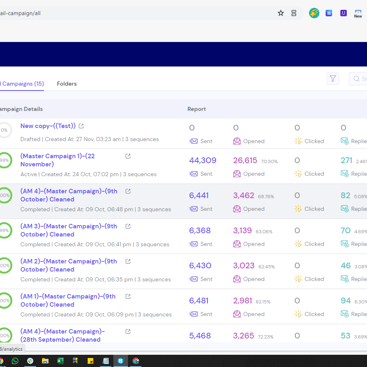Open the New copy-((Test)) campaign
367x367 pixels.
click(x=48, y=126)
